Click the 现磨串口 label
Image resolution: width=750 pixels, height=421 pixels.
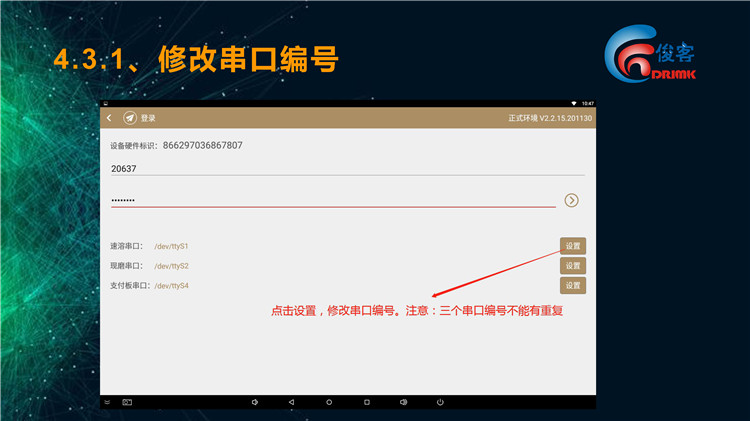click(x=126, y=266)
